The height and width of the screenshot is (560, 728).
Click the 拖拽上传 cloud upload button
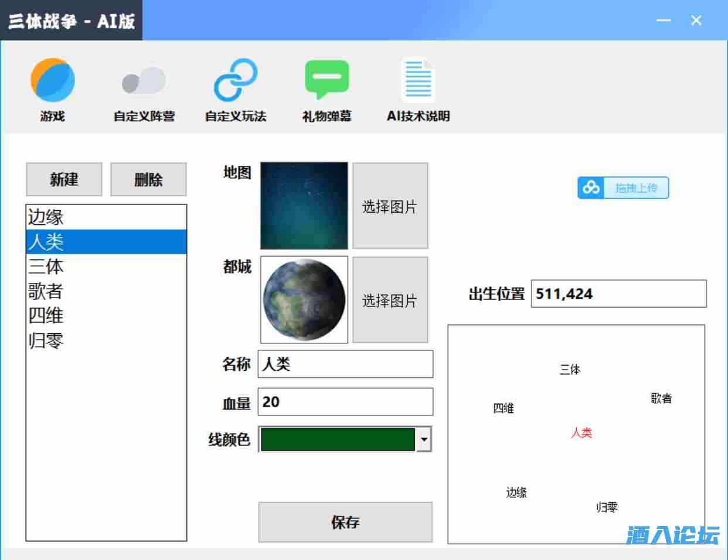623,188
